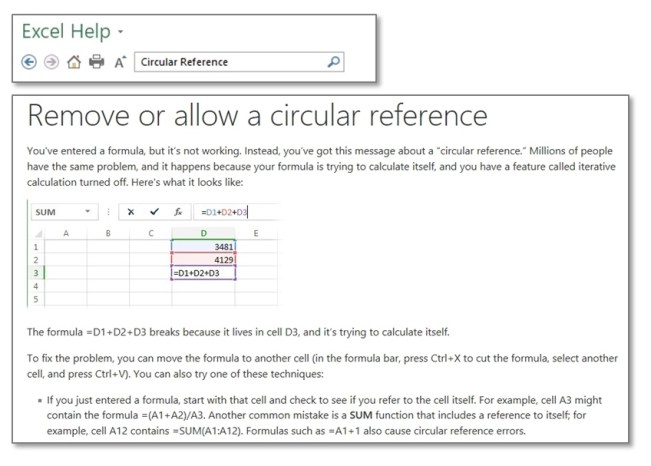
Task: Click cell D3 with formula =D1+D2+D3
Action: 203,273
